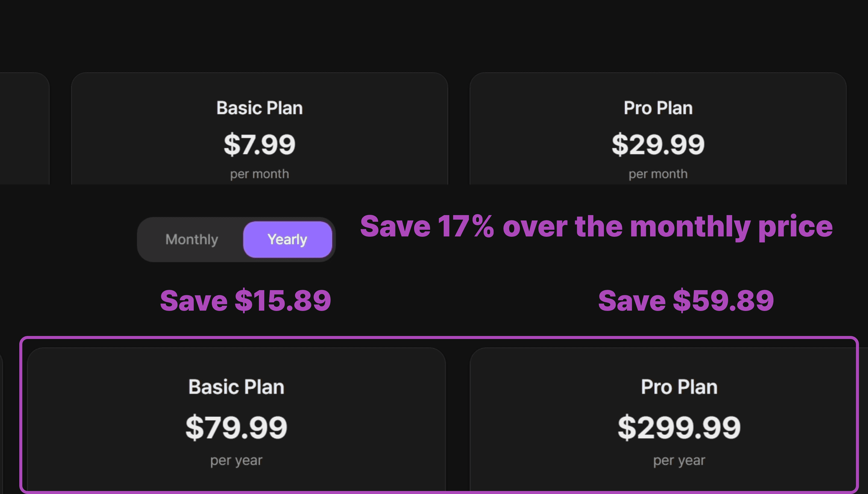The height and width of the screenshot is (494, 868).
Task: Click 'per month' under the $29.99 price
Action: click(x=658, y=174)
